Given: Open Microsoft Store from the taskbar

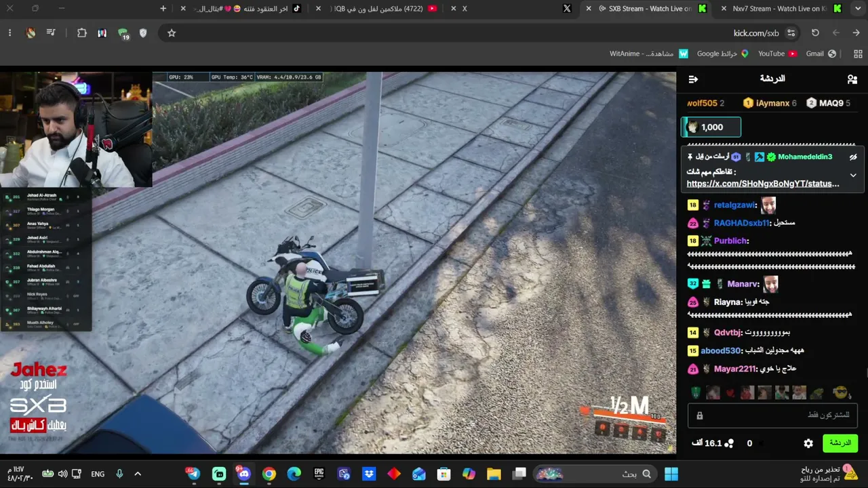Looking at the screenshot, I should point(443,474).
